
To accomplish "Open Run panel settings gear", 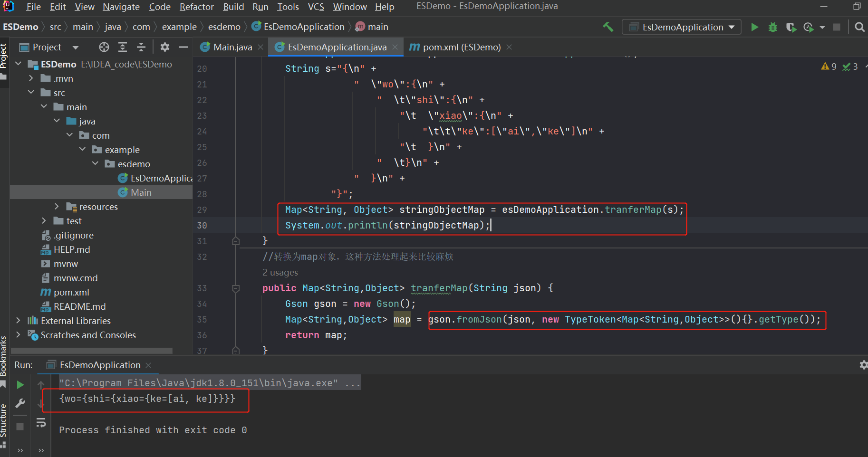I will [863, 365].
